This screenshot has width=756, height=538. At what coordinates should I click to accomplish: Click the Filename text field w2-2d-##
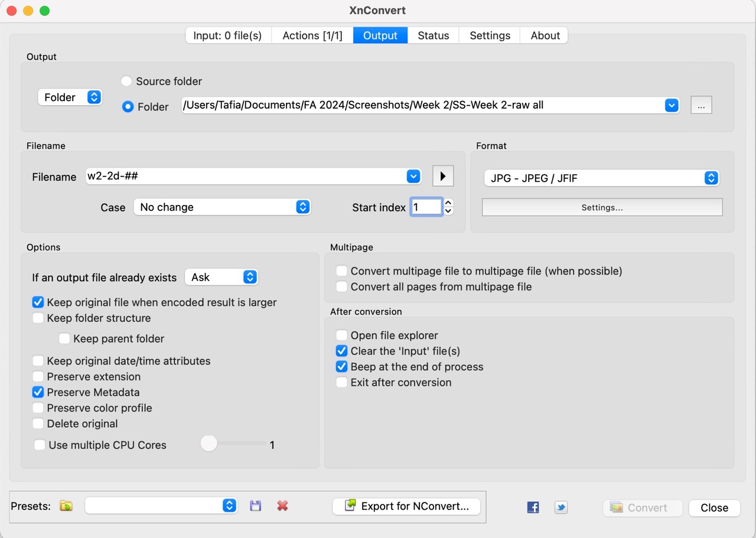pyautogui.click(x=246, y=176)
